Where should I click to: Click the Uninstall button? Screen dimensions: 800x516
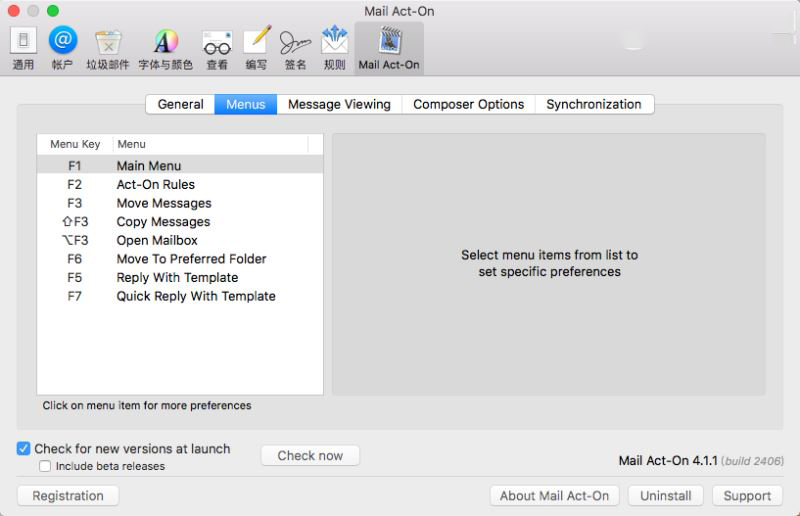tap(666, 496)
